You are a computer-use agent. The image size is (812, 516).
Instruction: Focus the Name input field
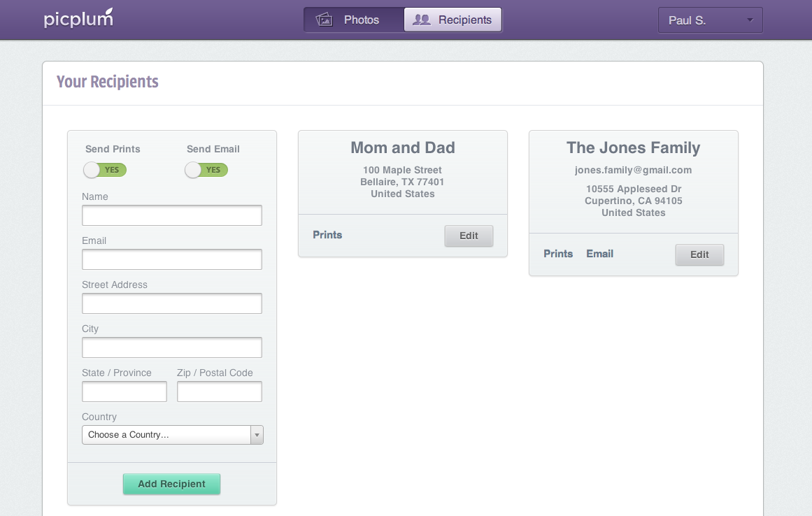(x=172, y=215)
